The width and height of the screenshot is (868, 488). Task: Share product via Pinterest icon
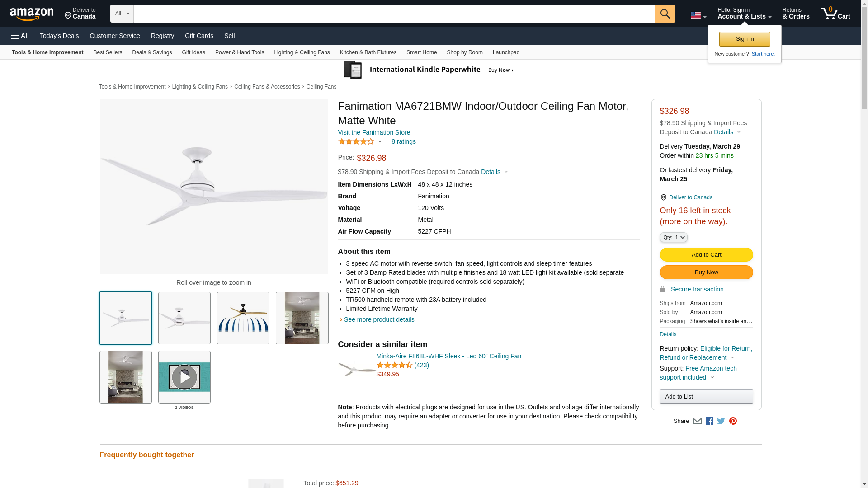[x=733, y=421]
